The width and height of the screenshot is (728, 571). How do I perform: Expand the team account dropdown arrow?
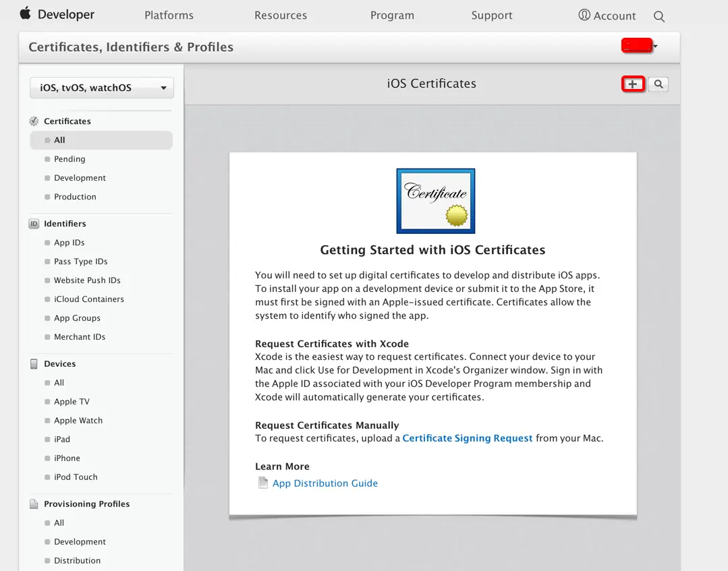655,46
